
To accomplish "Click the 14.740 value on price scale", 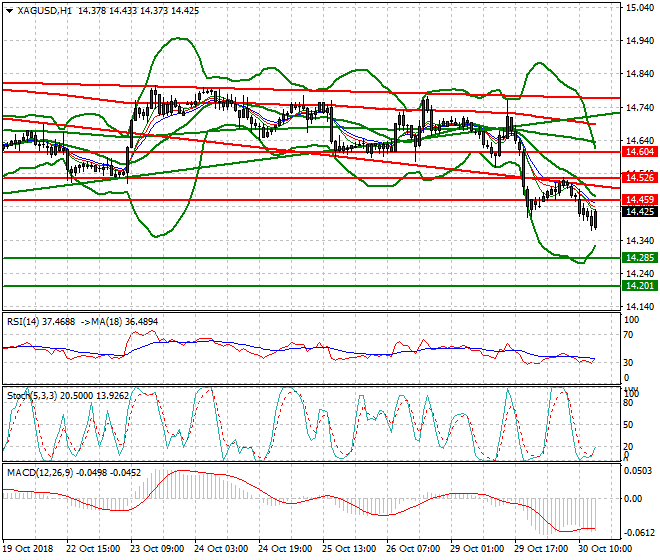I will 638,107.
